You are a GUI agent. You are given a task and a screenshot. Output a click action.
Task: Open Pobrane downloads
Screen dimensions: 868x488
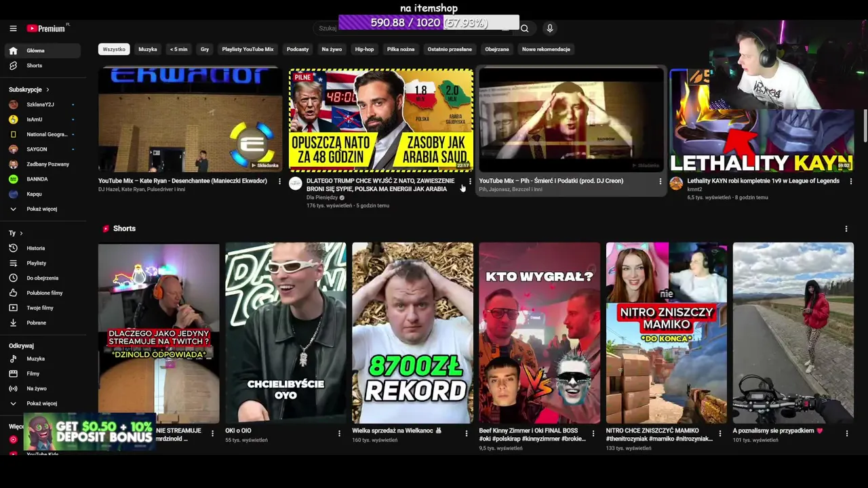[x=43, y=323]
